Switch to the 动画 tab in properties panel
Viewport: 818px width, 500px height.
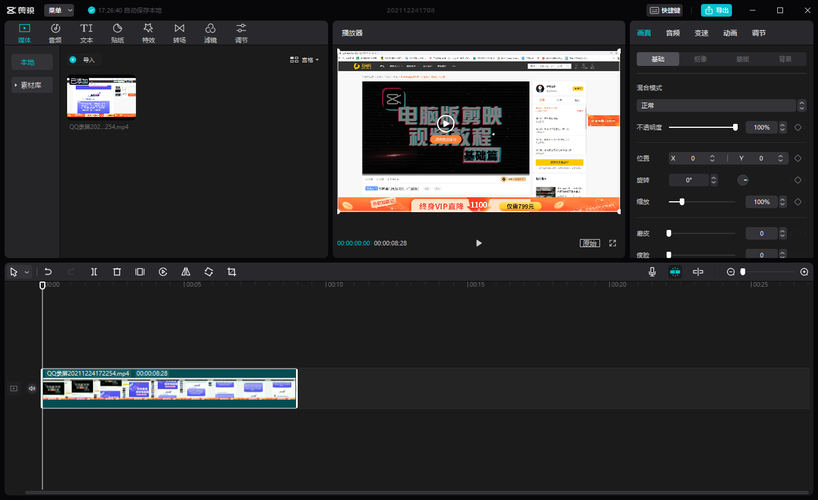[730, 33]
